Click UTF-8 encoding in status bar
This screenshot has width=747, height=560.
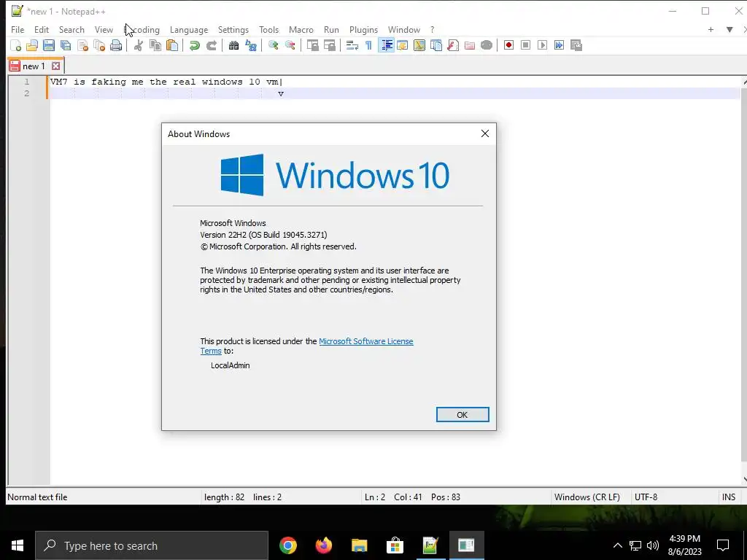pyautogui.click(x=646, y=497)
